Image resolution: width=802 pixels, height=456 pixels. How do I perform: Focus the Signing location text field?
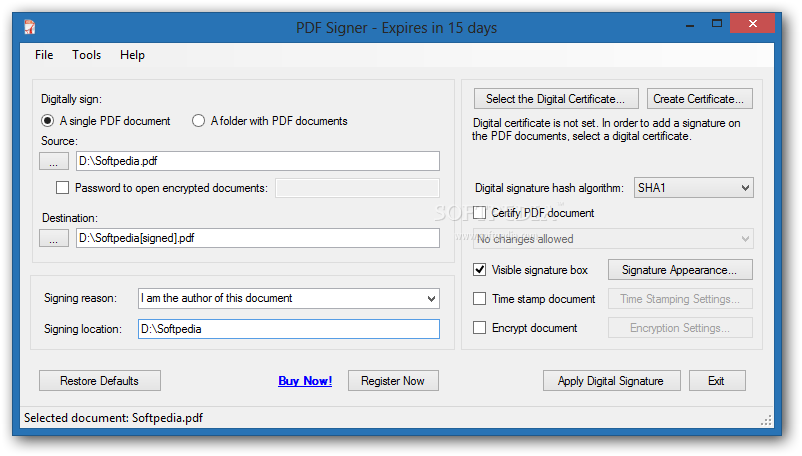[x=288, y=329]
